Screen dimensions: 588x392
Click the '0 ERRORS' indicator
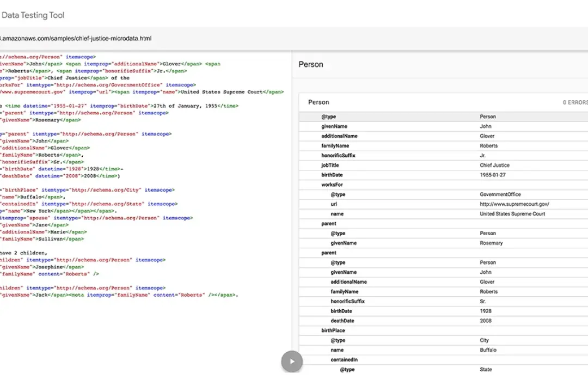tap(574, 102)
